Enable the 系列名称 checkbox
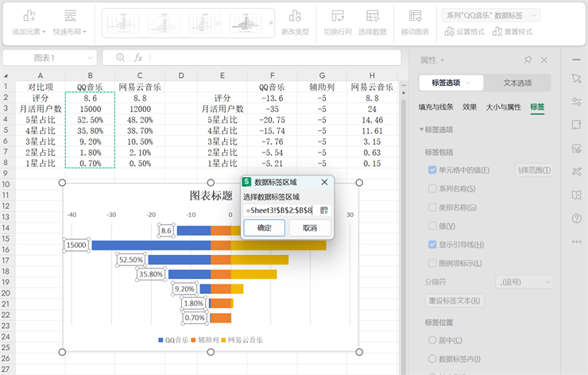Image resolution: width=588 pixels, height=375 pixels. click(432, 189)
